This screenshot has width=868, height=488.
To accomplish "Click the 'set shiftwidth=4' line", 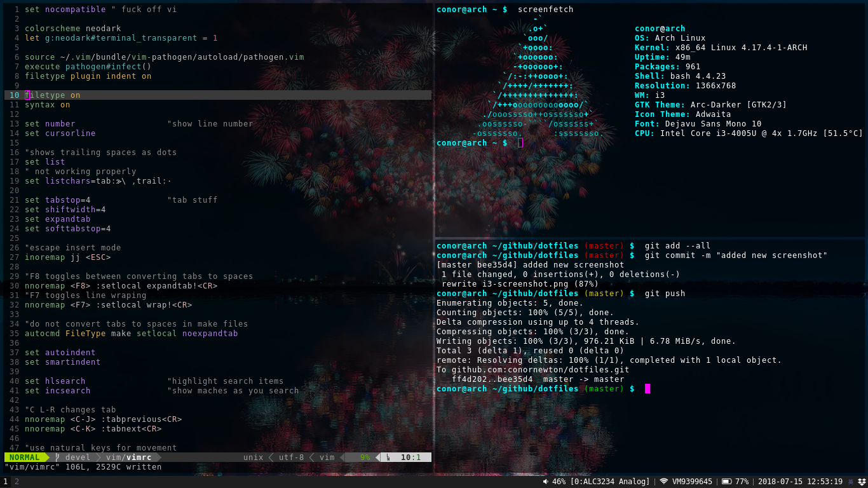I will (x=65, y=210).
